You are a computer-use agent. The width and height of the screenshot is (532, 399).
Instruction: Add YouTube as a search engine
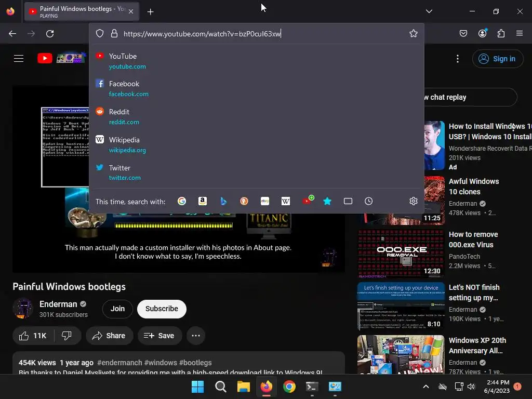(308, 201)
